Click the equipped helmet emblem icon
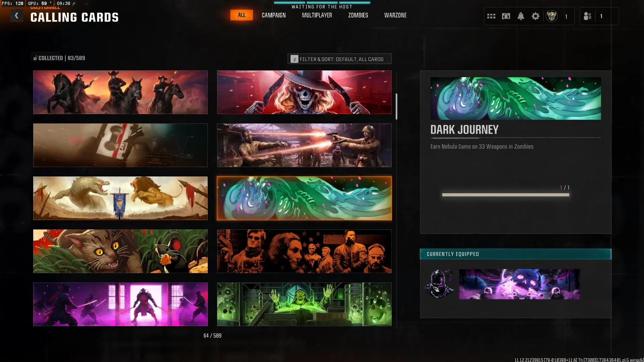 click(x=439, y=284)
